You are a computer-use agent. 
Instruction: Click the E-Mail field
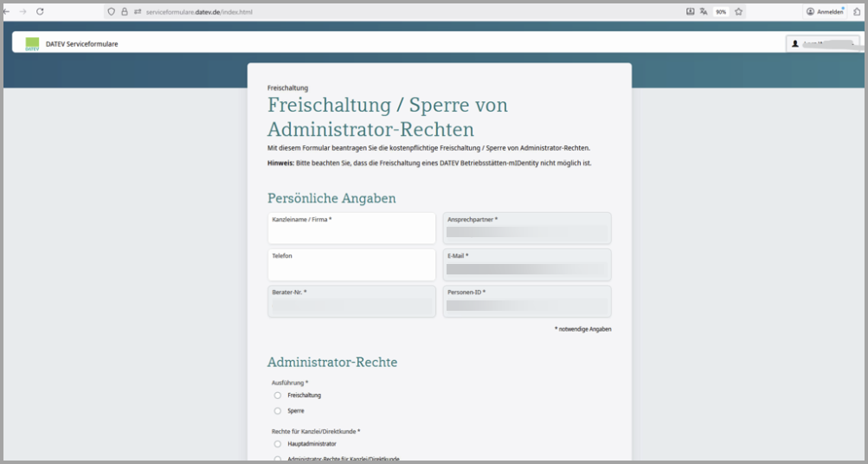[526, 266]
